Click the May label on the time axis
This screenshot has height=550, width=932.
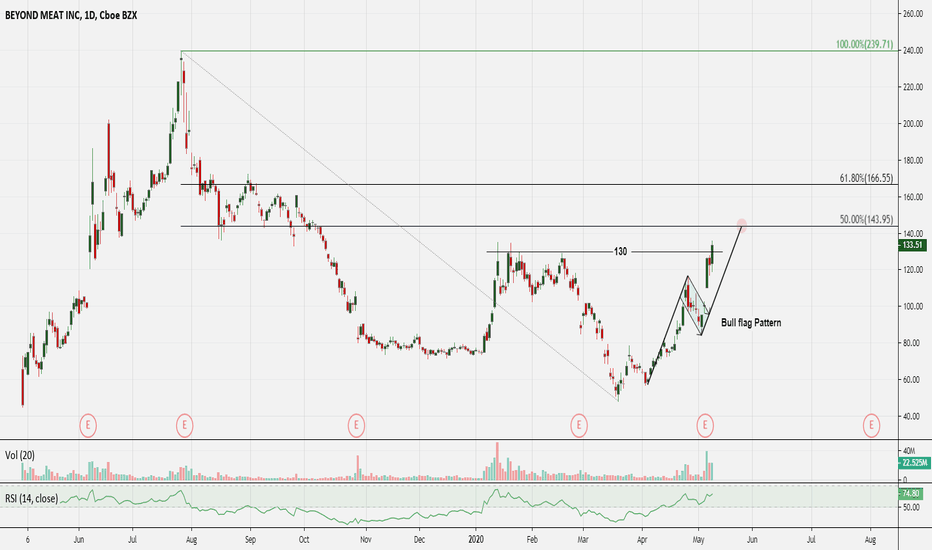coord(699,540)
